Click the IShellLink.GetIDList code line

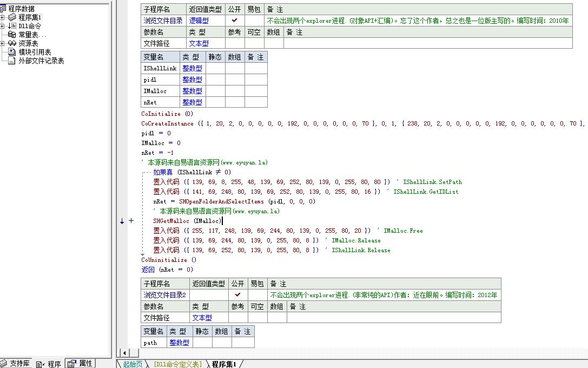click(x=306, y=192)
